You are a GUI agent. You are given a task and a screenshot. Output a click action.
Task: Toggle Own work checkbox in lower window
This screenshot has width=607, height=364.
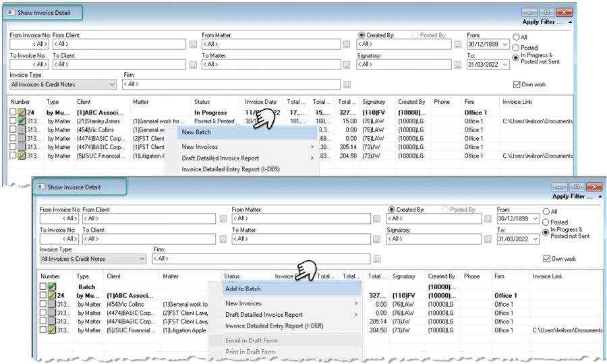(546, 259)
